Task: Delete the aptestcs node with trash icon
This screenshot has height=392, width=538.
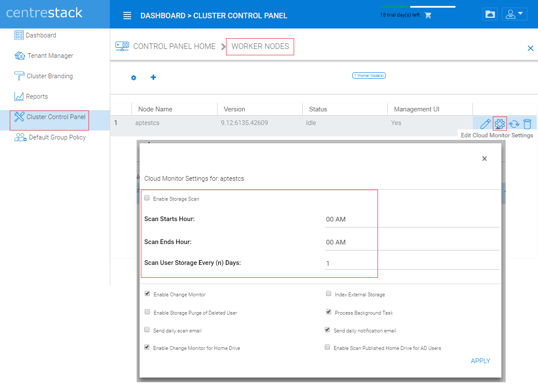Action: 527,124
